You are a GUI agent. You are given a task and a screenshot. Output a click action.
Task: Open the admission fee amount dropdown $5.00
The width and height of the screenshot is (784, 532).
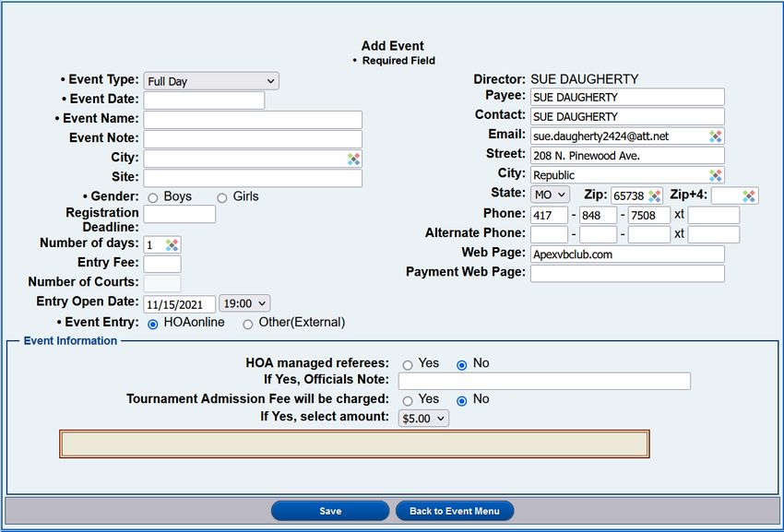[x=423, y=419]
